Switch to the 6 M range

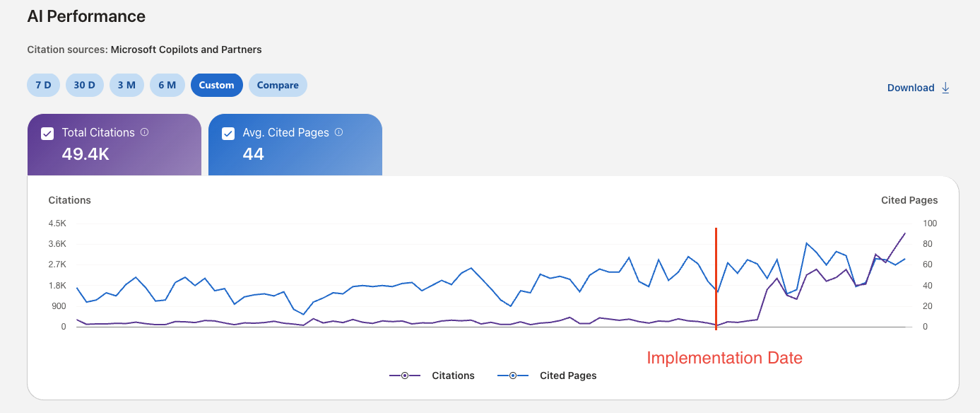pos(167,85)
